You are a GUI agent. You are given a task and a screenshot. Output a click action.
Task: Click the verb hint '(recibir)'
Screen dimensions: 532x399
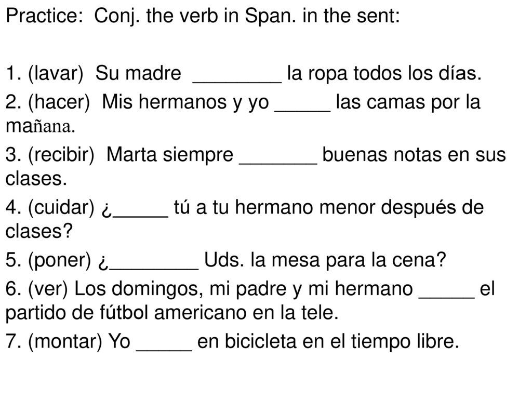[61, 155]
